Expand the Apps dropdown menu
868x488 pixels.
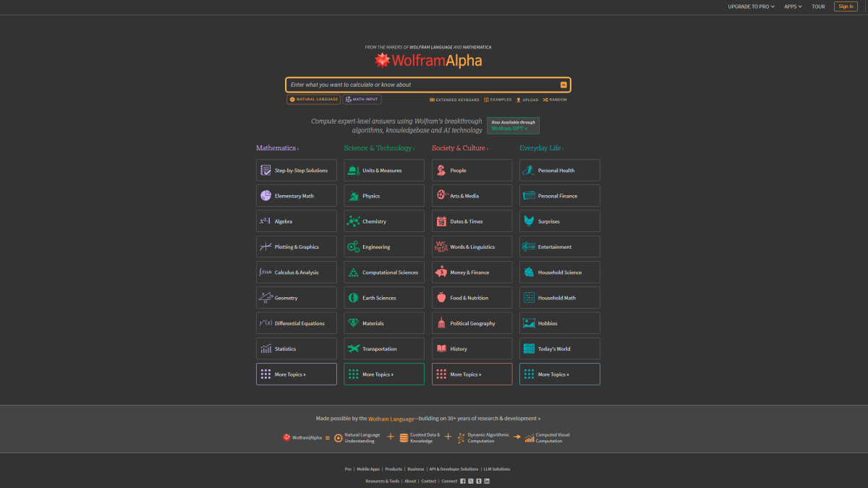(793, 7)
